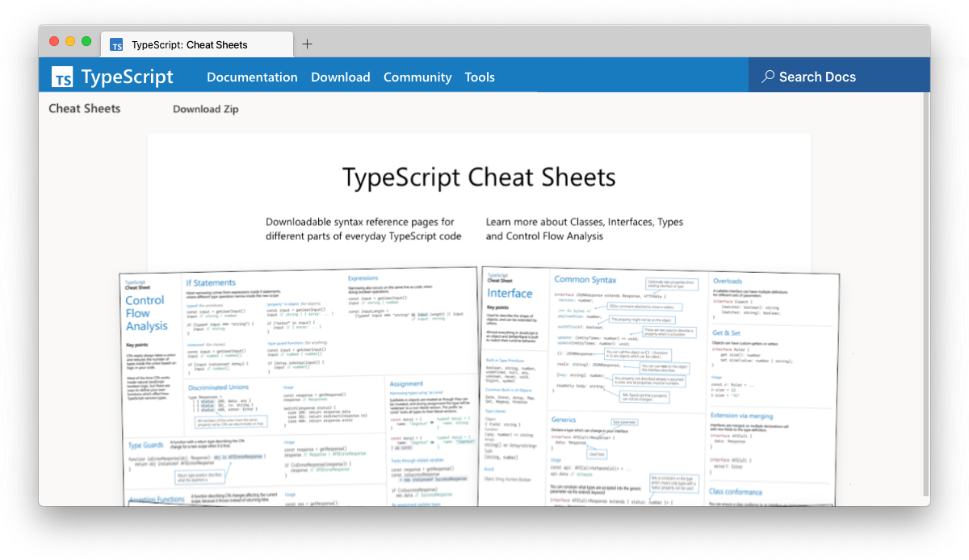The image size is (969, 560).
Task: Click the Type Guards section on the cheat sheet
Action: tap(145, 445)
